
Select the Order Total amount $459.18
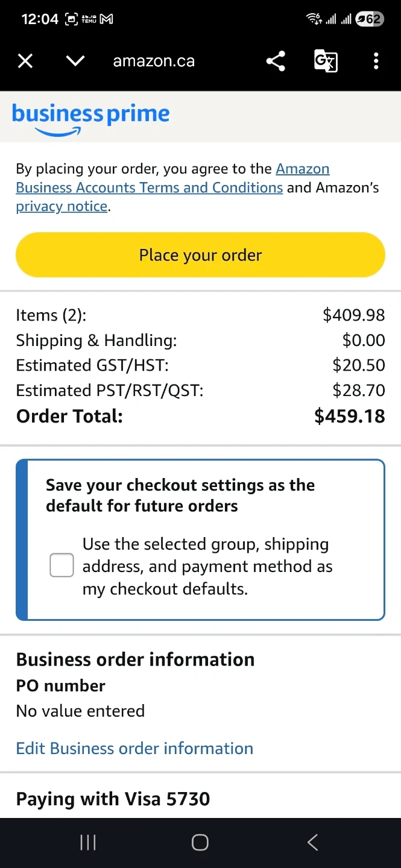(x=349, y=416)
